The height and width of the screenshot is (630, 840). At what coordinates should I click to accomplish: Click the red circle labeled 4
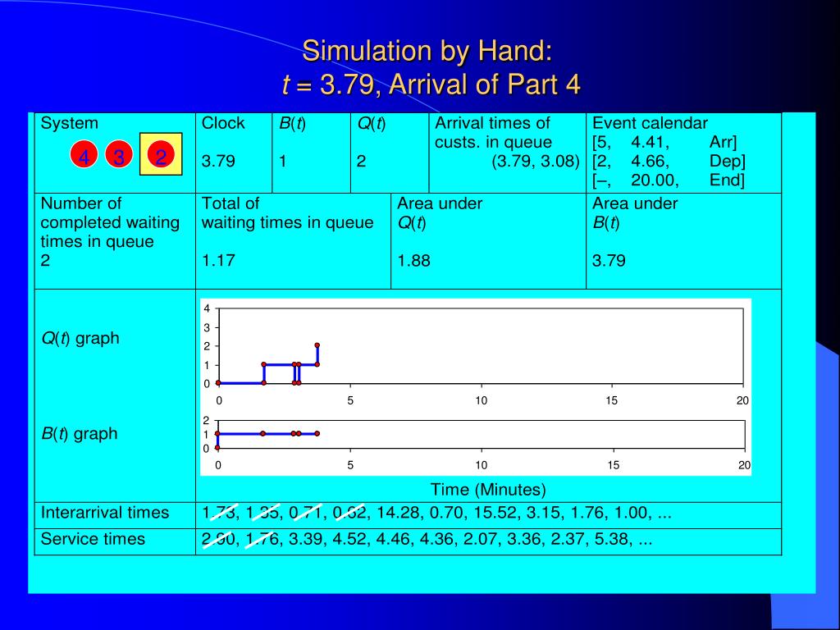84,155
